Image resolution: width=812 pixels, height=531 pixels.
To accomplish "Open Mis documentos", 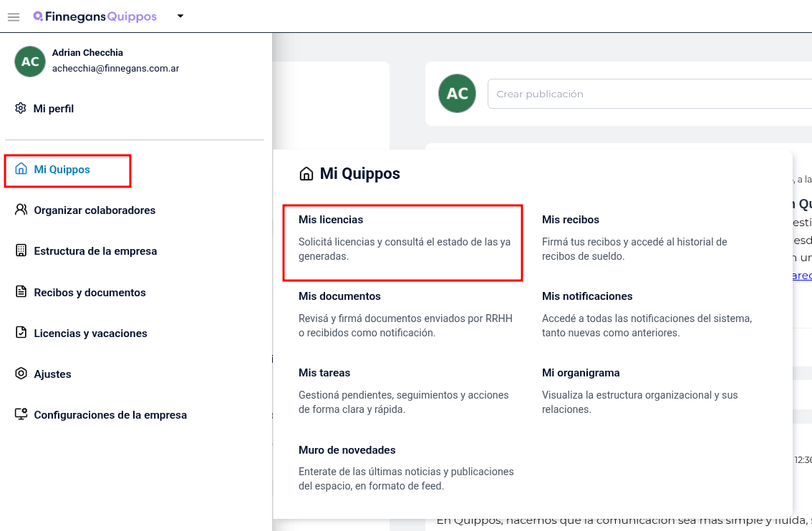I will [339, 296].
